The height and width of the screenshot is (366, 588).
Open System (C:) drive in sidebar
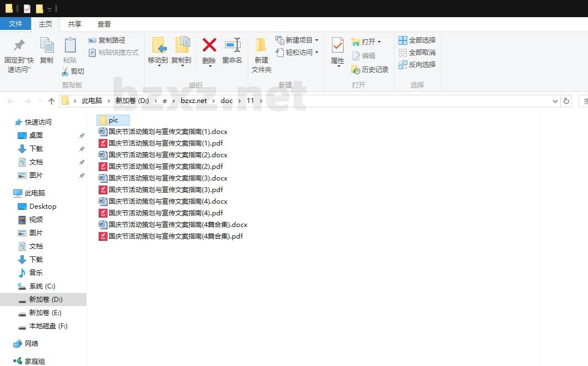point(42,286)
